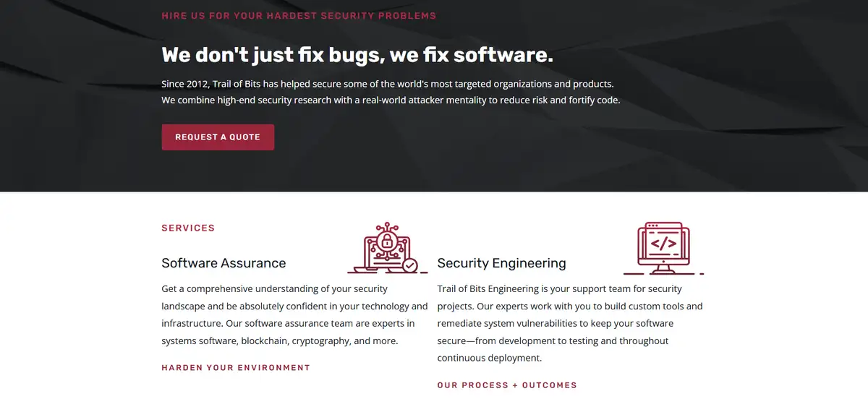This screenshot has height=399, width=868.
Task: Click the Security Engineering description paragraph
Action: 570,323
